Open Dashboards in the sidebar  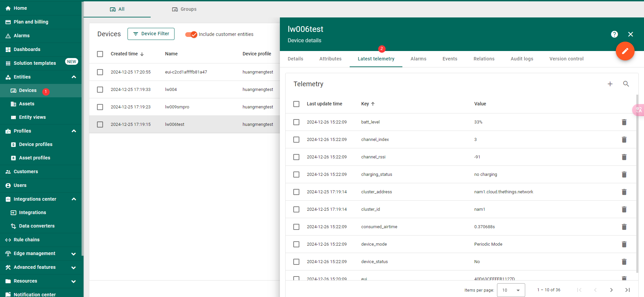point(41,49)
